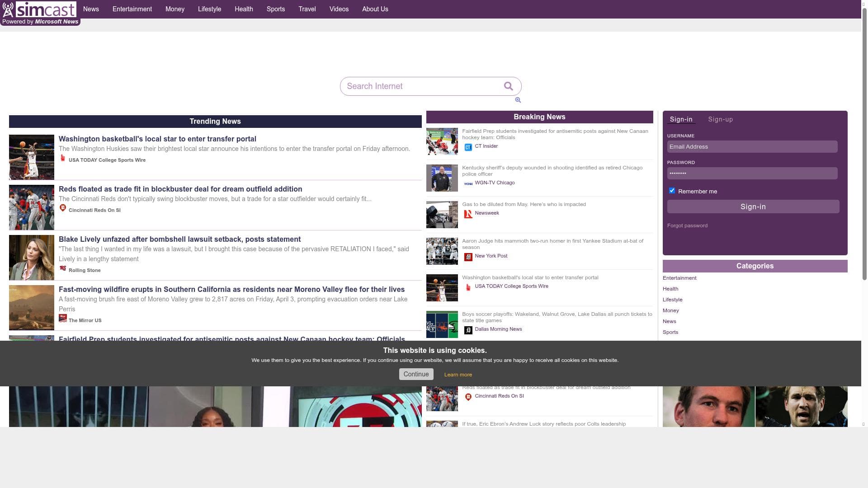Click the WGN-TV Chicago source icon

[468, 183]
